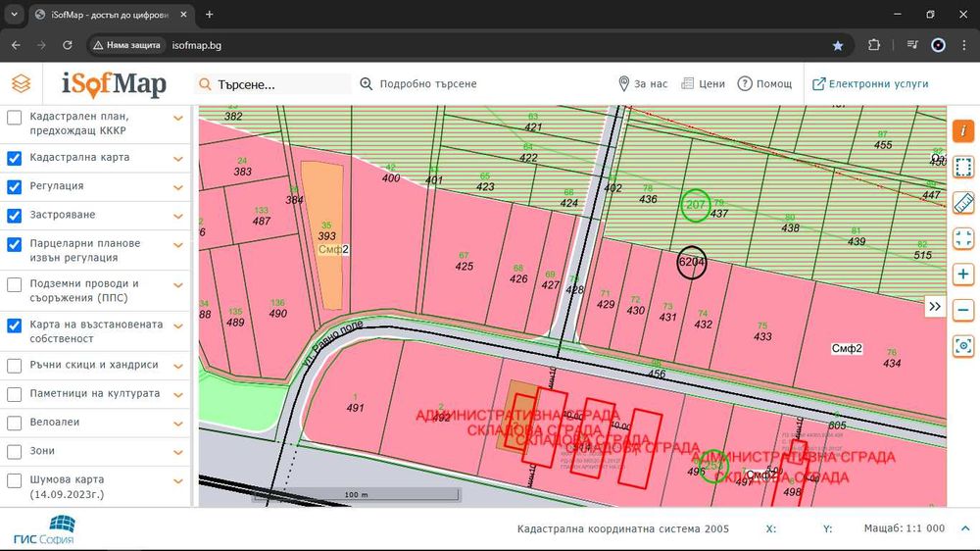Reload the page
Screen dimensions: 980x551
(67, 45)
